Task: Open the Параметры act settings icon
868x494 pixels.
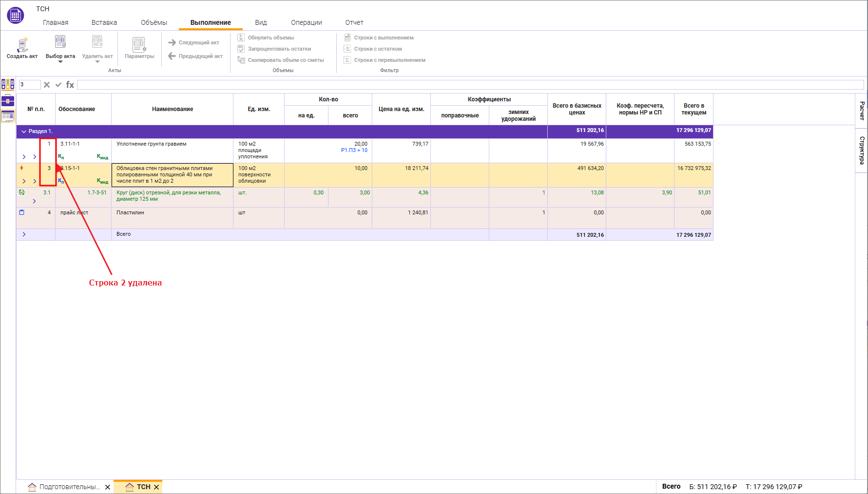Action: pyautogui.click(x=139, y=45)
